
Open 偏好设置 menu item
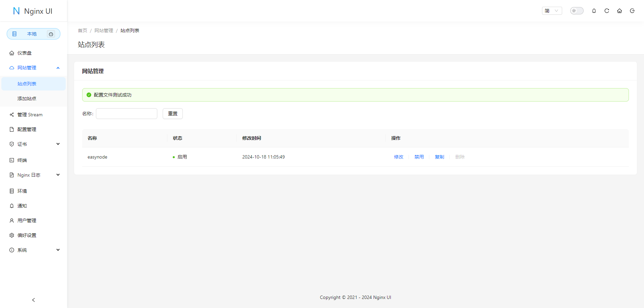[34, 235]
